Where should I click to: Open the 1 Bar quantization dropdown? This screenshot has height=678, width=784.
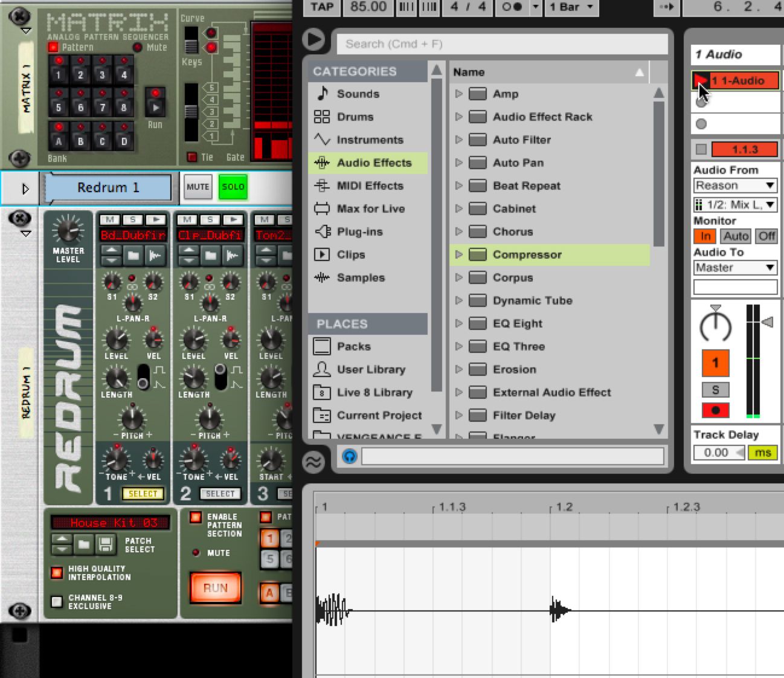[571, 7]
